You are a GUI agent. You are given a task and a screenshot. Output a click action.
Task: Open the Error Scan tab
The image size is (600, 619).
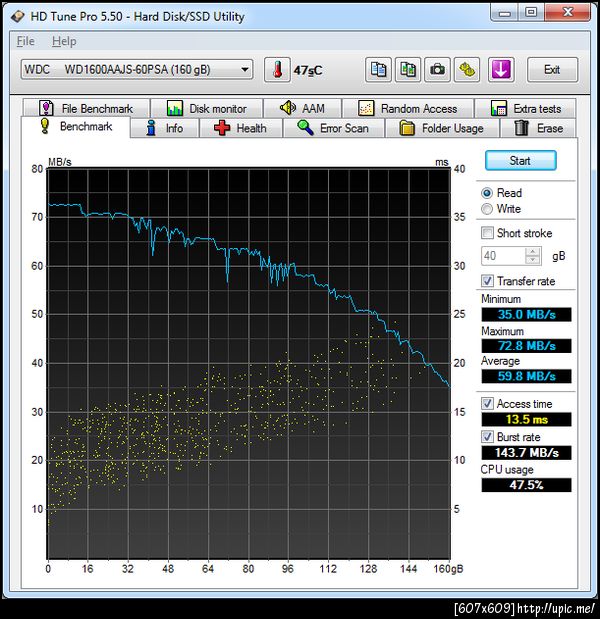click(334, 128)
